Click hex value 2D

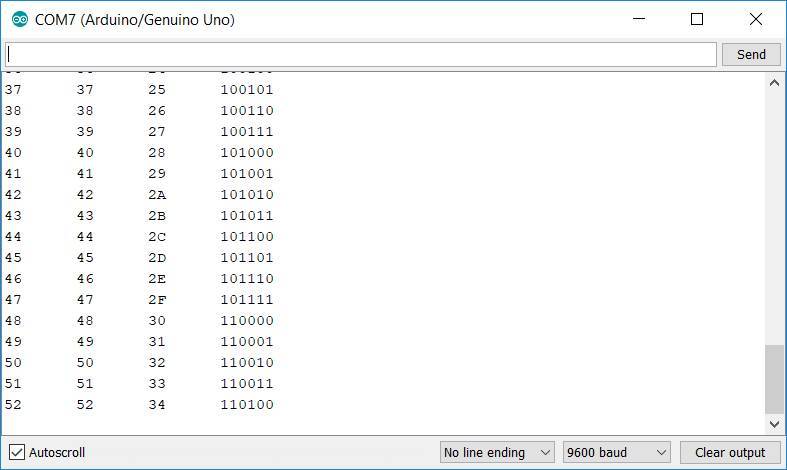157,258
